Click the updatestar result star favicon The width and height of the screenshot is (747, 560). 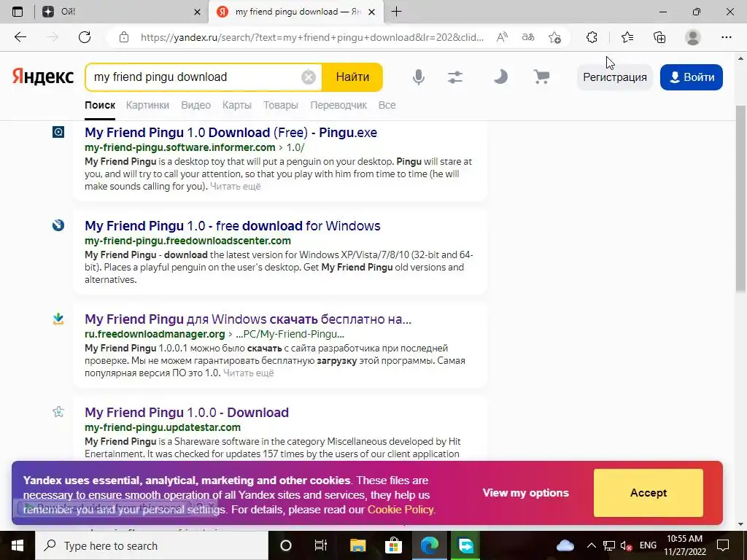(58, 412)
